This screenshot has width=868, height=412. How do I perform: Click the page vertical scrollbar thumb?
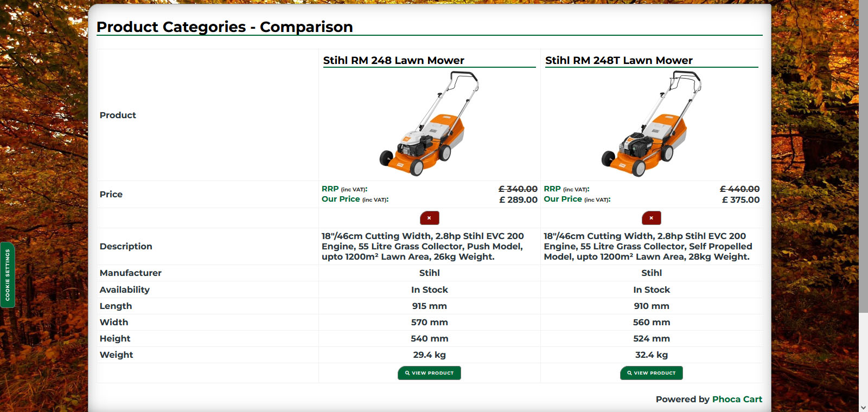863,157
